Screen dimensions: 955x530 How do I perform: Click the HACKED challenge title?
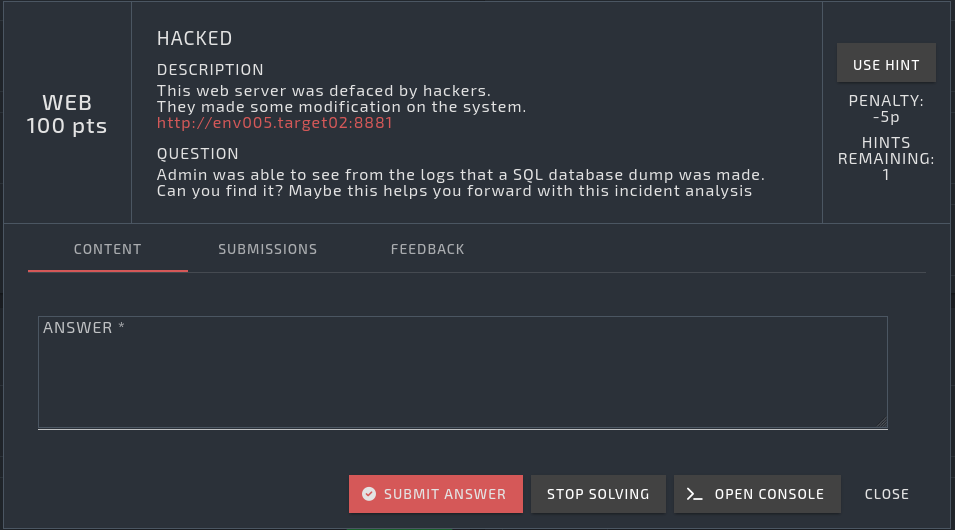[x=194, y=39]
